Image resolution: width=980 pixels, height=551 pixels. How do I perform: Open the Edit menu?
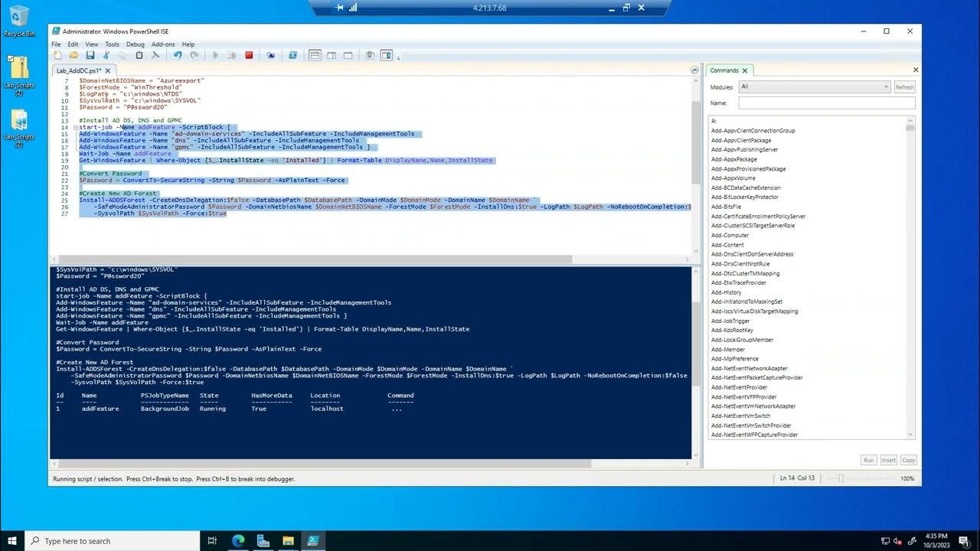coord(73,44)
